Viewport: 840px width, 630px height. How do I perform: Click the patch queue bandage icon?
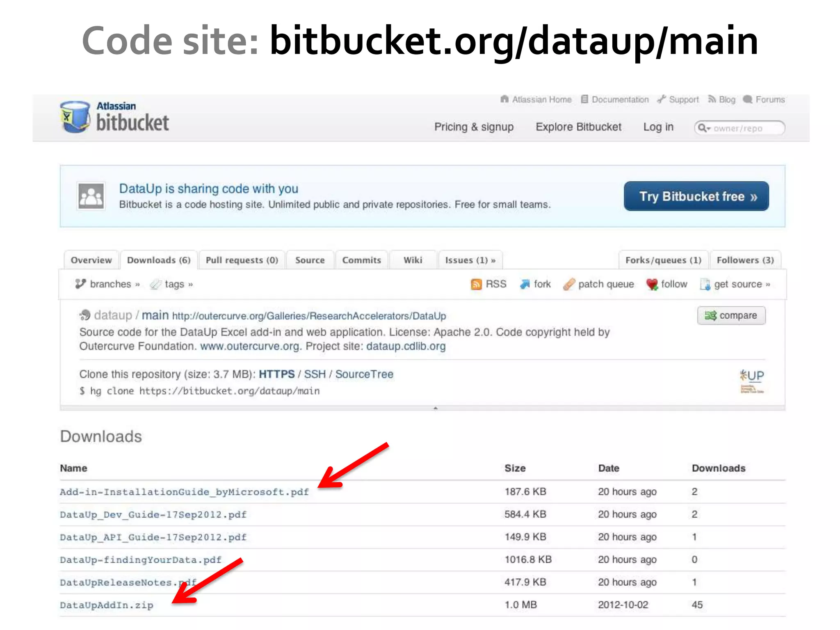(x=569, y=284)
